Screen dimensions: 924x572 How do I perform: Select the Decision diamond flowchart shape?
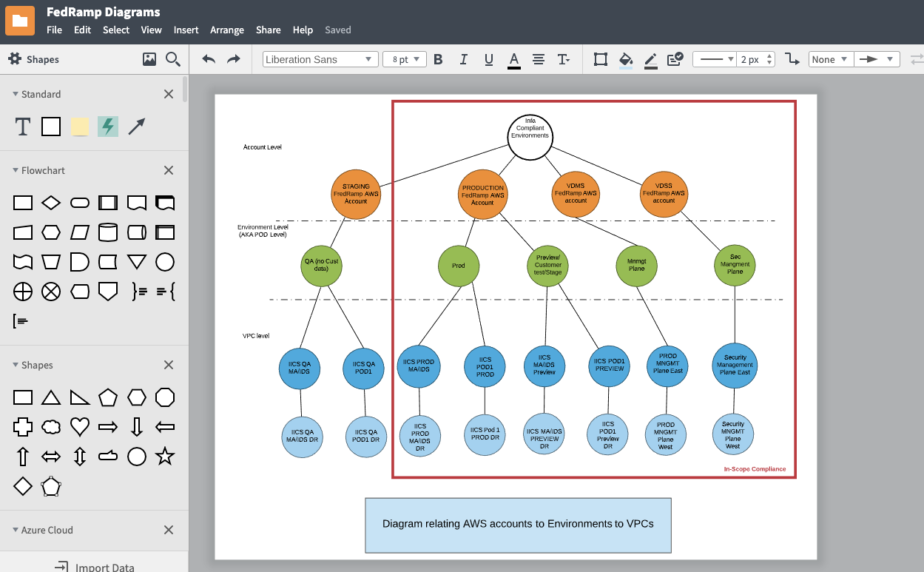click(51, 203)
